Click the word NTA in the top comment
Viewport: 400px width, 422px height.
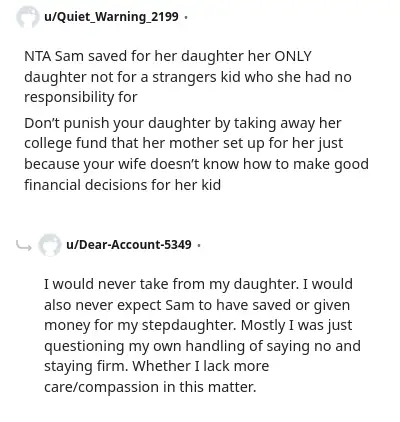(38, 56)
